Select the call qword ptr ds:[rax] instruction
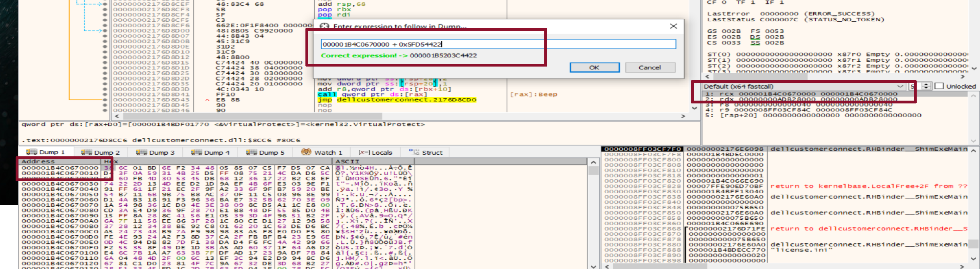 point(373,94)
